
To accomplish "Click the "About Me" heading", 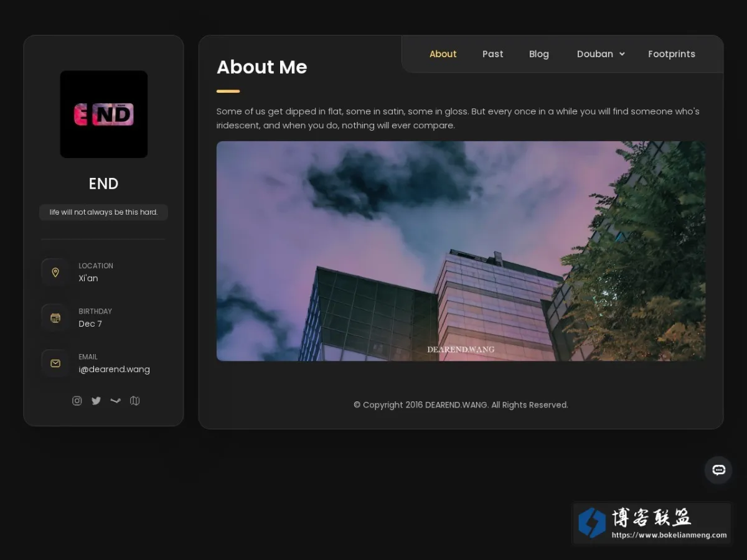I will pyautogui.click(x=262, y=67).
